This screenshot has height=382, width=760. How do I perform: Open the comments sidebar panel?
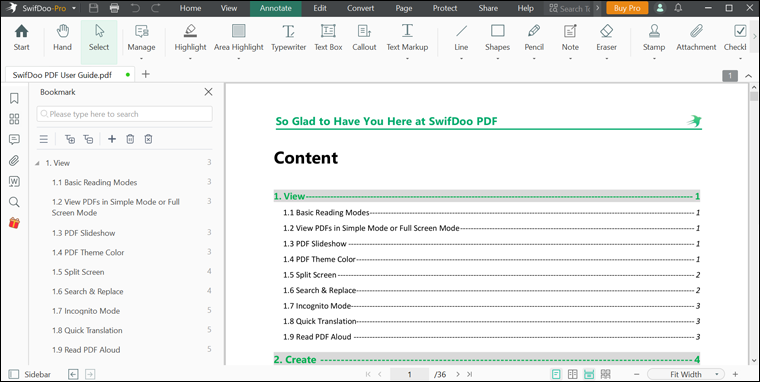pos(15,140)
